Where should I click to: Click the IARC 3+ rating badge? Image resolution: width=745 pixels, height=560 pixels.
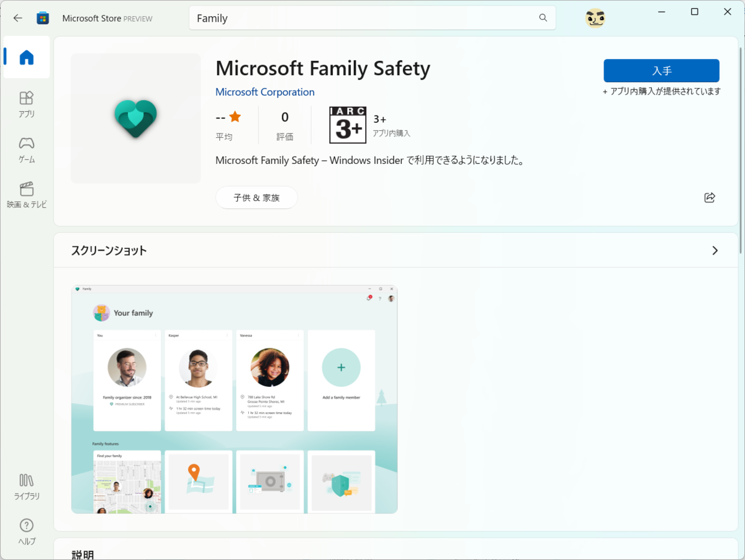click(x=347, y=125)
